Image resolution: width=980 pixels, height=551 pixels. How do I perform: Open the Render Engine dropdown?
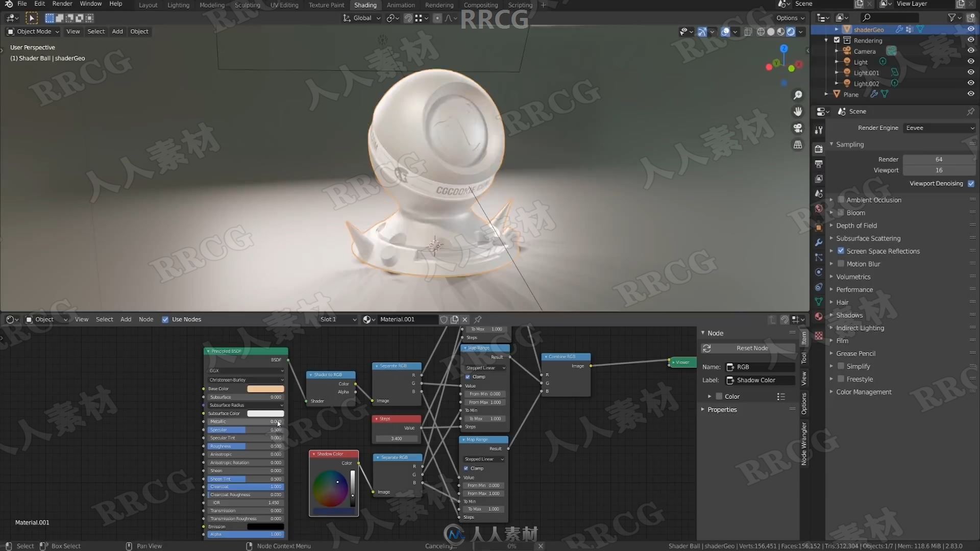938,127
